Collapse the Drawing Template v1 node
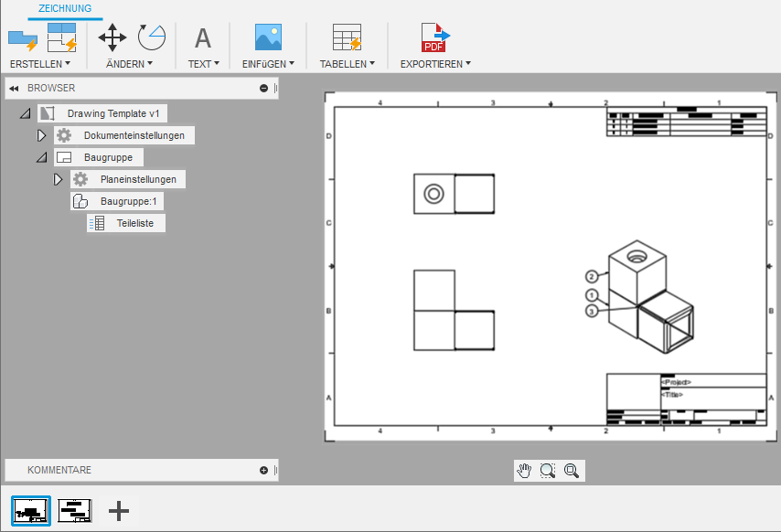 click(x=26, y=113)
